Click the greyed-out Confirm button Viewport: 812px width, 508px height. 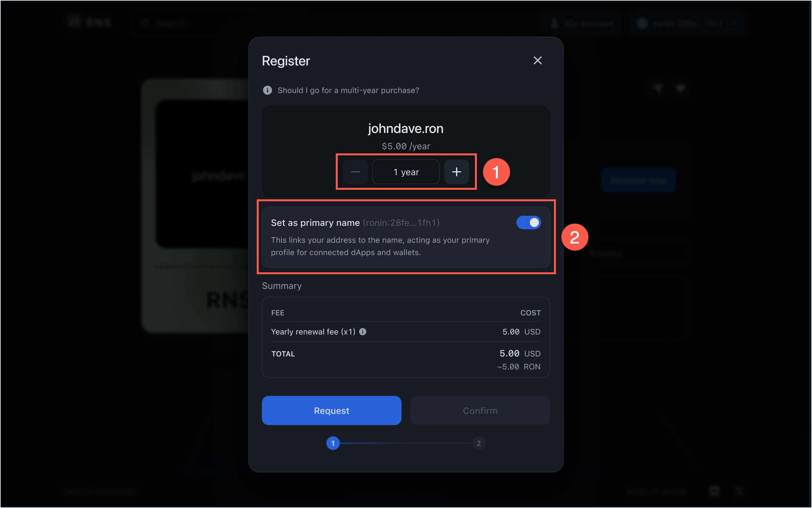click(x=480, y=410)
